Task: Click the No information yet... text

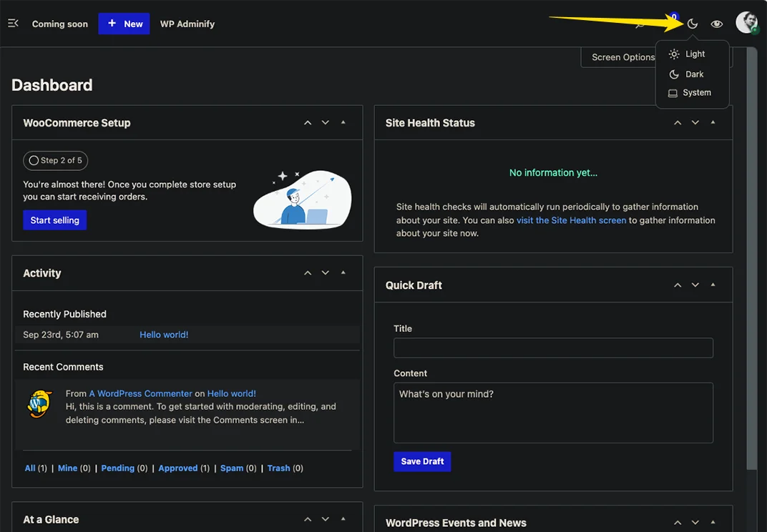Action: click(x=553, y=172)
